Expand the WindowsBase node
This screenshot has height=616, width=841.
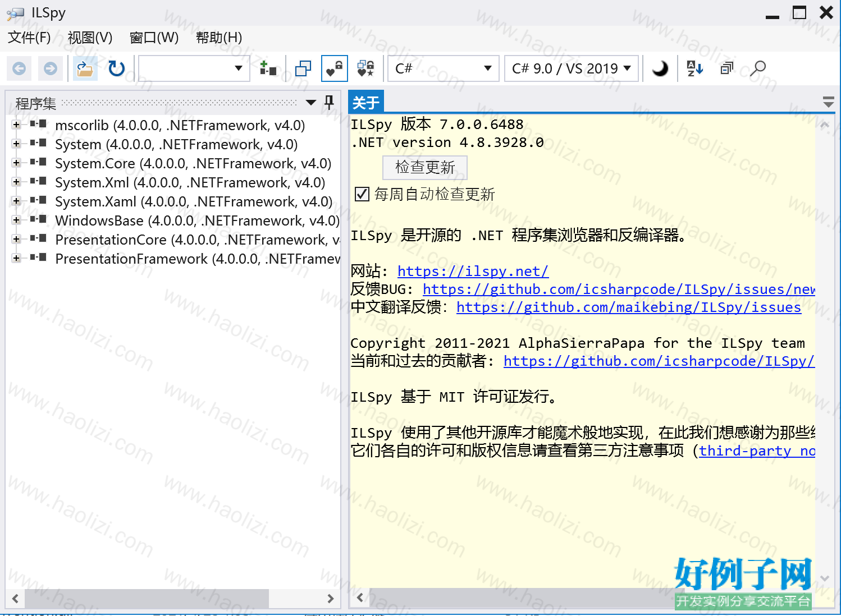pos(16,220)
